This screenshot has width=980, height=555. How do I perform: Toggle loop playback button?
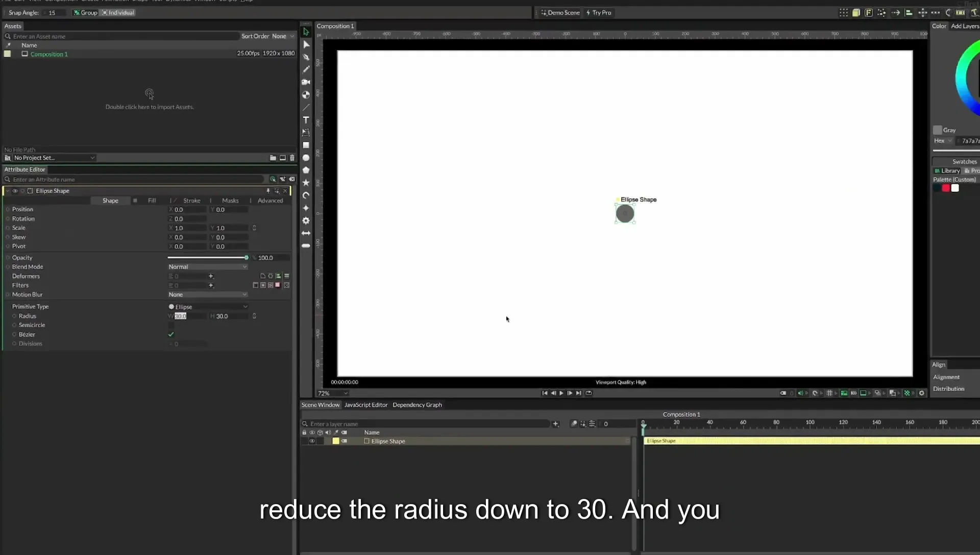(589, 393)
